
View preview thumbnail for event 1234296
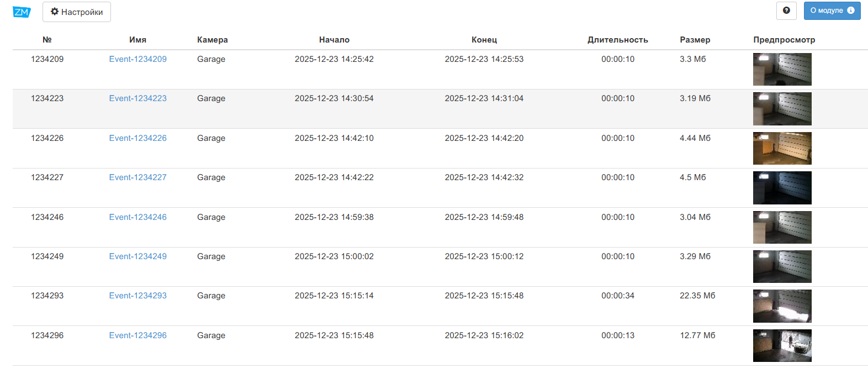(782, 345)
